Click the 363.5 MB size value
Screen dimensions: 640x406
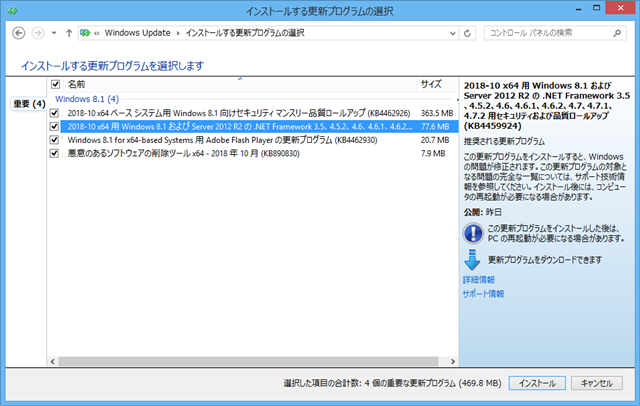click(x=437, y=113)
